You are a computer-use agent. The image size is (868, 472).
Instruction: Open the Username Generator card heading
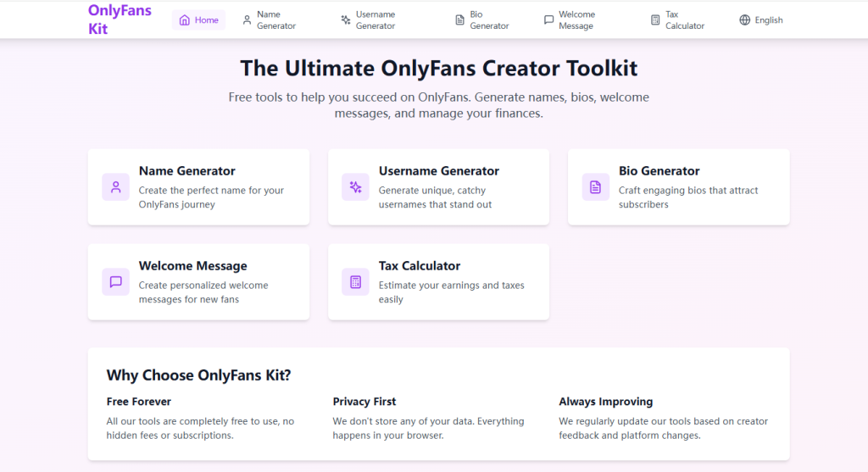[x=438, y=171]
